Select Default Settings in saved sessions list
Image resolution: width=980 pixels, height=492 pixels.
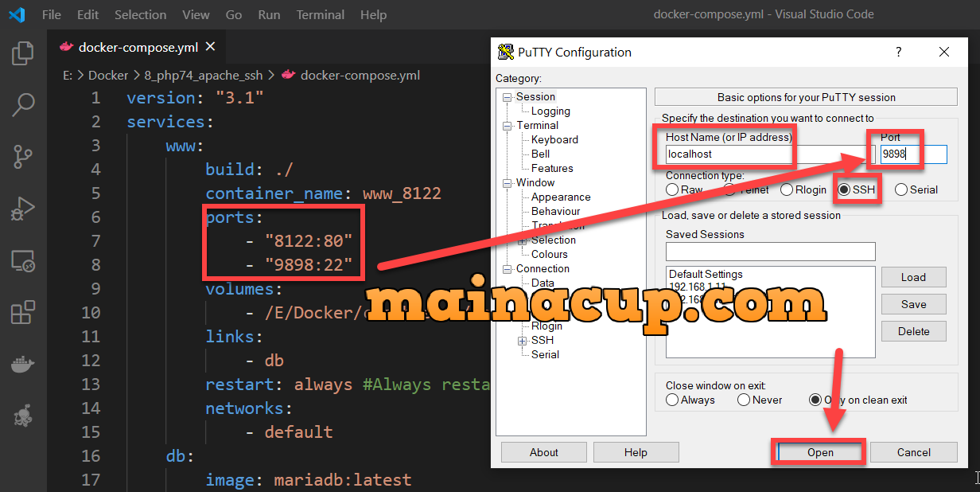(706, 274)
